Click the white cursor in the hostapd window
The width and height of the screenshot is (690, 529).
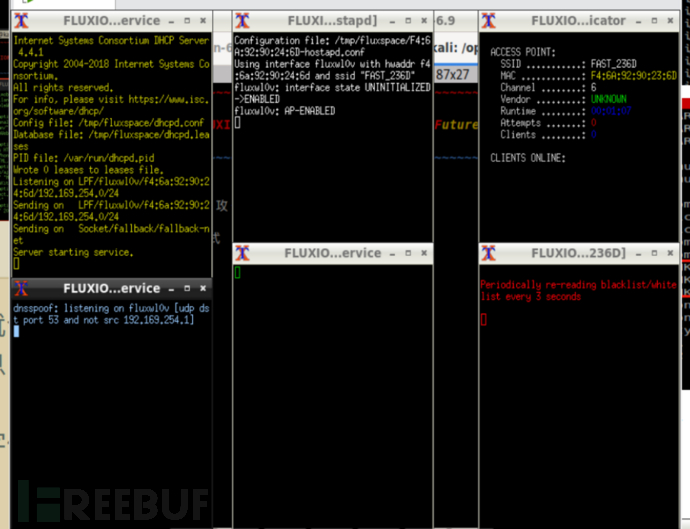237,123
